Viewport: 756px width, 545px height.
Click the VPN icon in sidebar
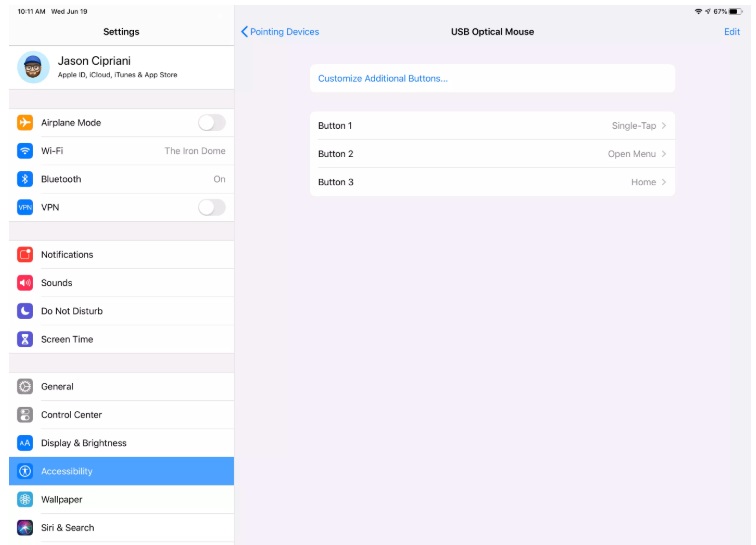pyautogui.click(x=25, y=207)
